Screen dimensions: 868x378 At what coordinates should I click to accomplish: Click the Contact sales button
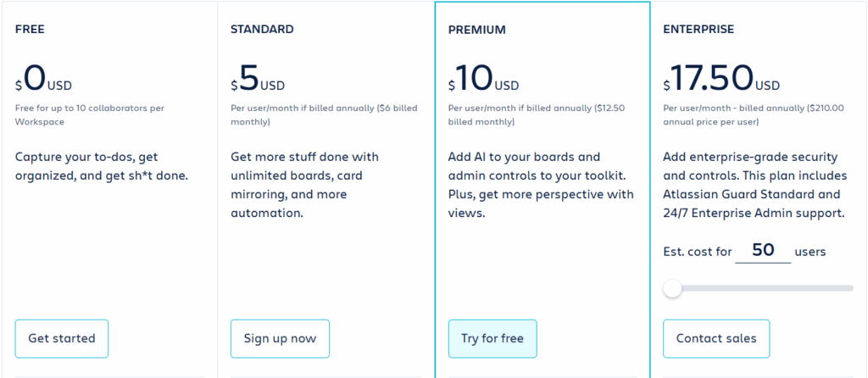(716, 339)
